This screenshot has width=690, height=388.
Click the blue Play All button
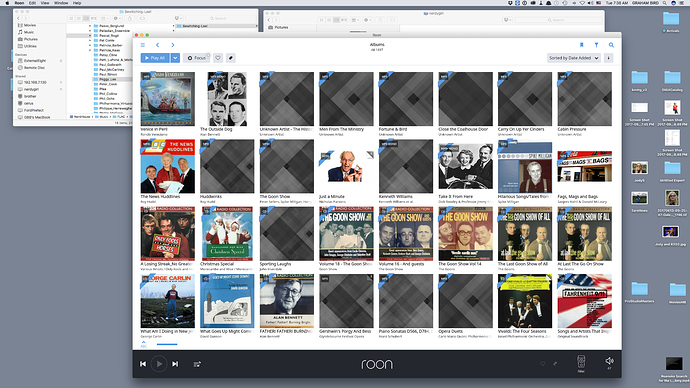(155, 58)
